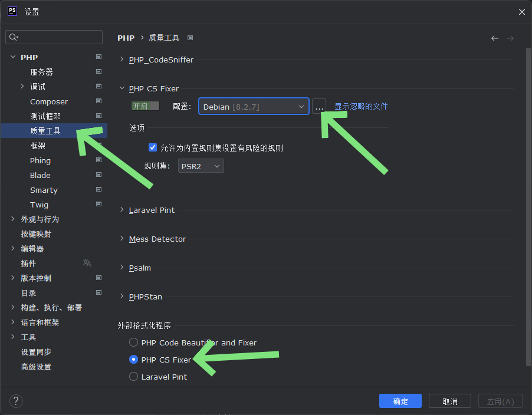
Task: Click the 应用(A) button
Action: pos(500,401)
